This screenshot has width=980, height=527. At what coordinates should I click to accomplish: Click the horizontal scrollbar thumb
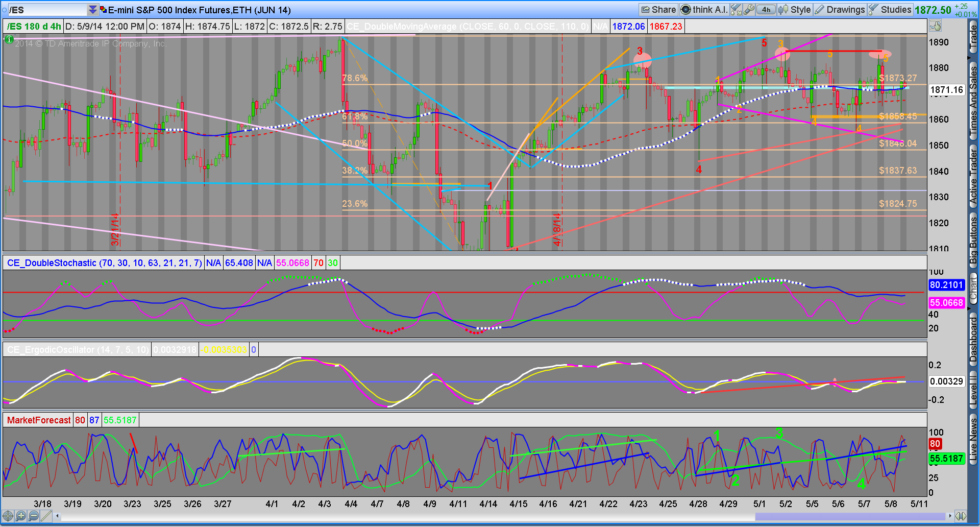tap(850, 516)
